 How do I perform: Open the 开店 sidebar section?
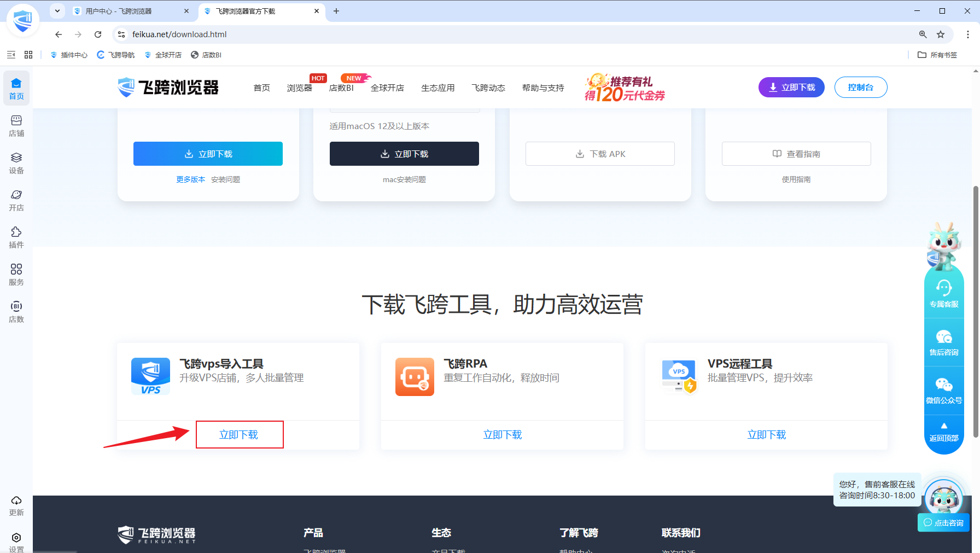(x=16, y=200)
